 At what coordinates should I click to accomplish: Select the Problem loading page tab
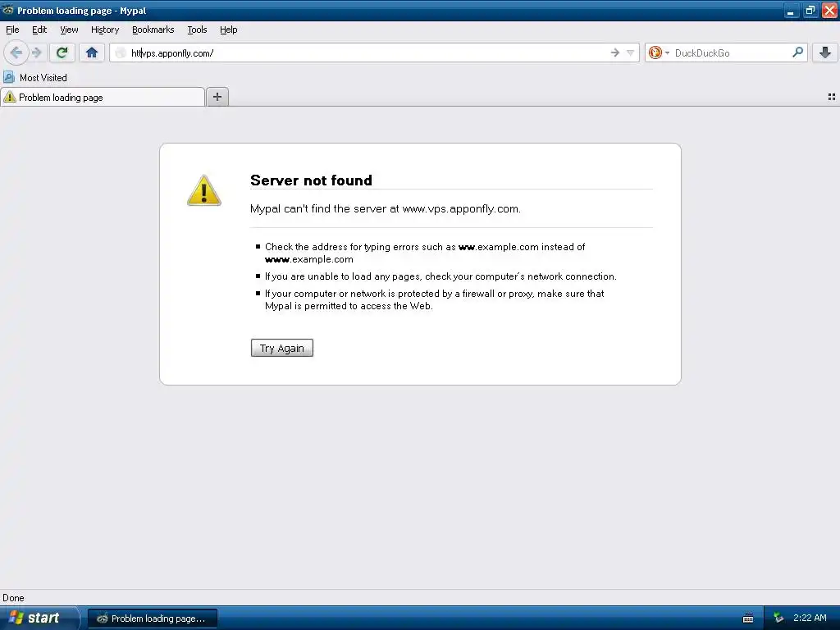[x=103, y=97]
